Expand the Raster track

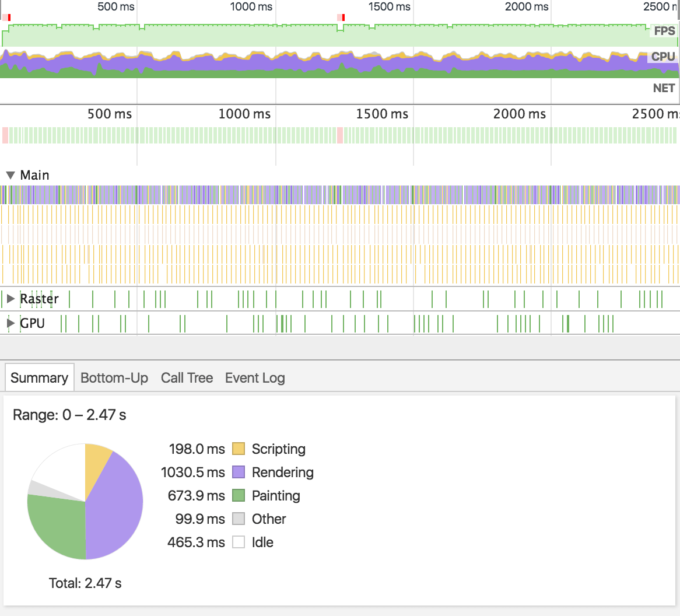click(x=10, y=299)
